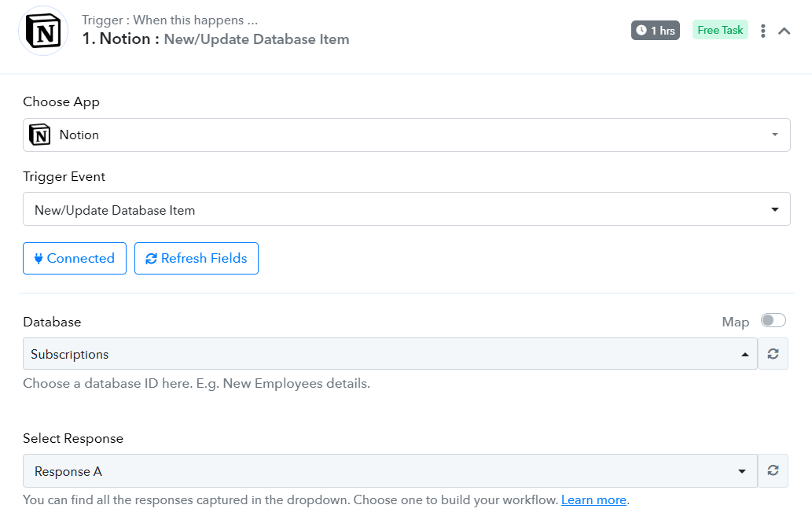Click the Choose App dropdown arrow
The width and height of the screenshot is (812, 527).
pyautogui.click(x=775, y=135)
